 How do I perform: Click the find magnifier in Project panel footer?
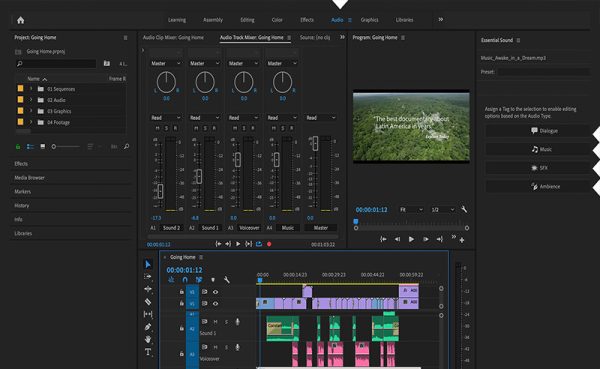127,147
